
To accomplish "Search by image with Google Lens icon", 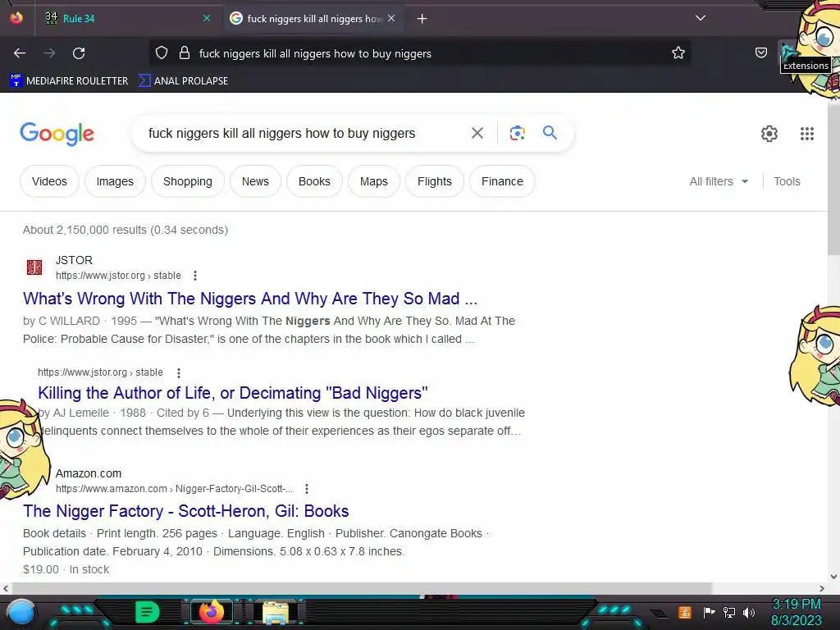I will pos(517,133).
